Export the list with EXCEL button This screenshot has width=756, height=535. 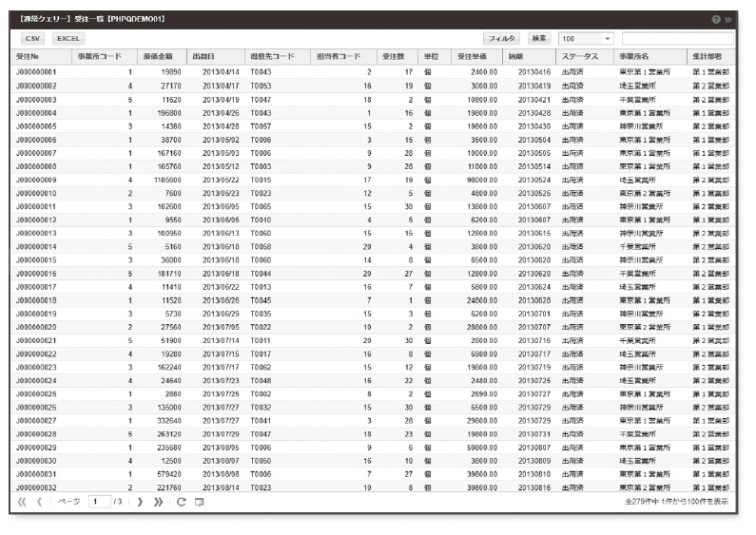click(x=68, y=39)
